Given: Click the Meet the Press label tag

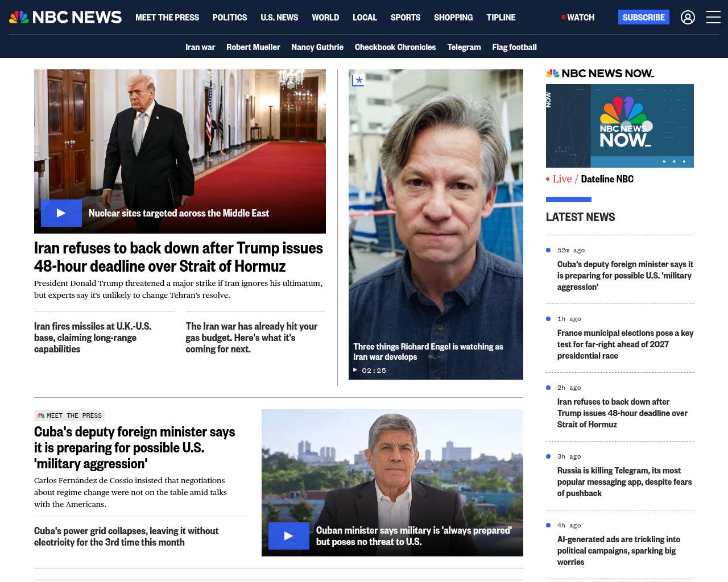Looking at the screenshot, I should (69, 415).
